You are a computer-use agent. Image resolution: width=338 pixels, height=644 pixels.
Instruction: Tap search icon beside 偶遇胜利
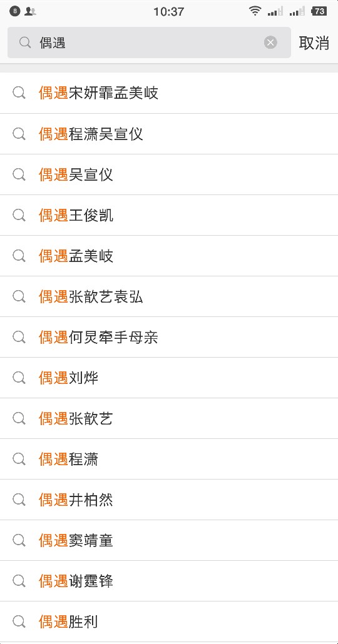click(x=19, y=622)
